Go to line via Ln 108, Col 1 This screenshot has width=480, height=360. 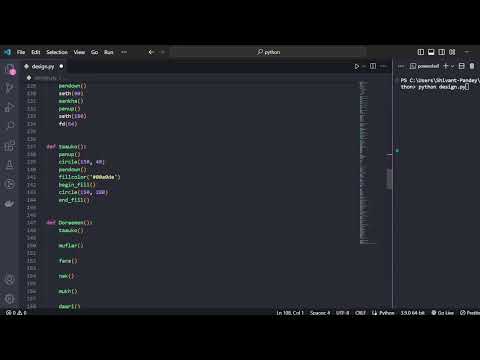pyautogui.click(x=290, y=313)
